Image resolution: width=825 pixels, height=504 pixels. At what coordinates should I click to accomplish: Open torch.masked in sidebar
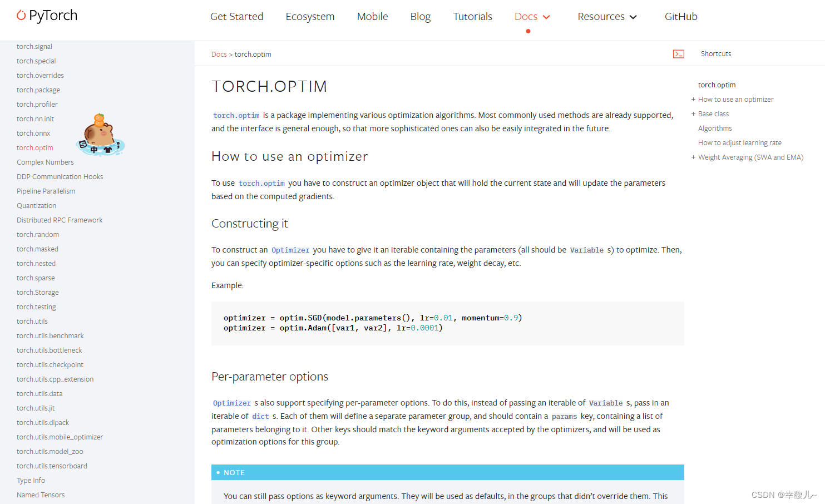point(37,249)
